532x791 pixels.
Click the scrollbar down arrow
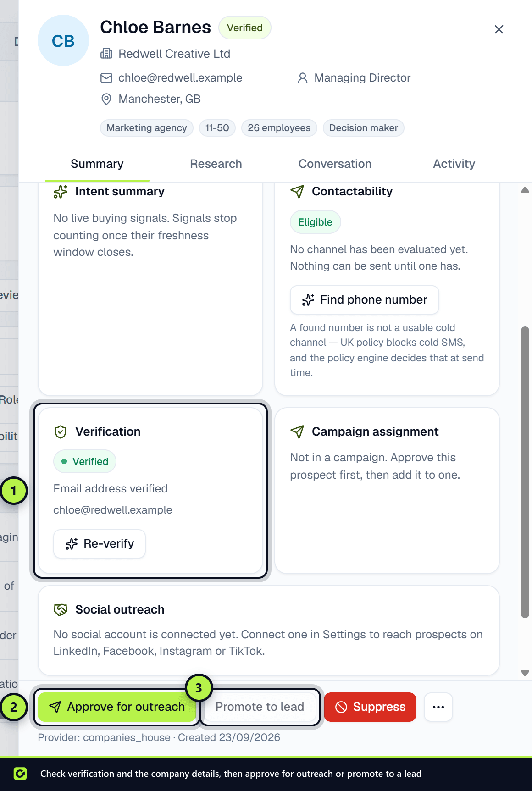tap(525, 673)
